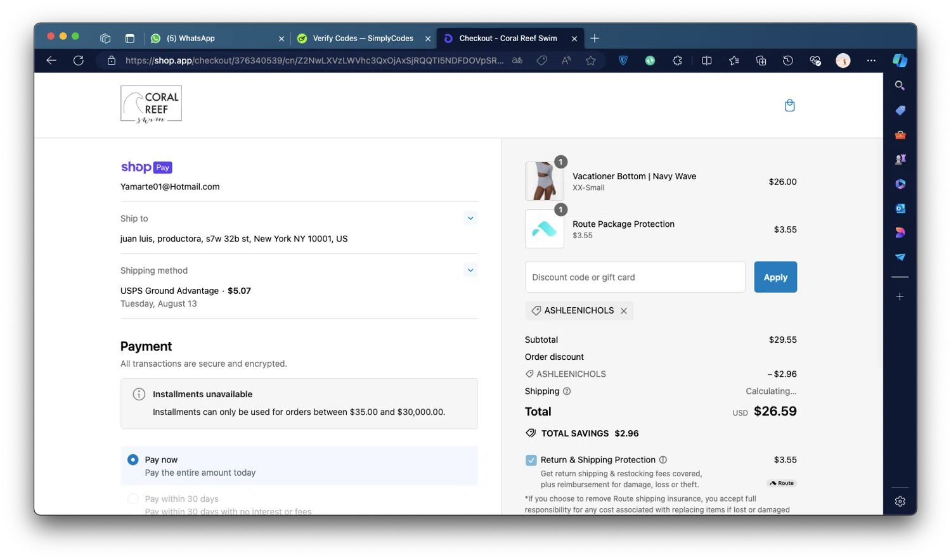The image size is (951, 560).
Task: Launch Copilot from the toolbar
Action: (x=900, y=60)
